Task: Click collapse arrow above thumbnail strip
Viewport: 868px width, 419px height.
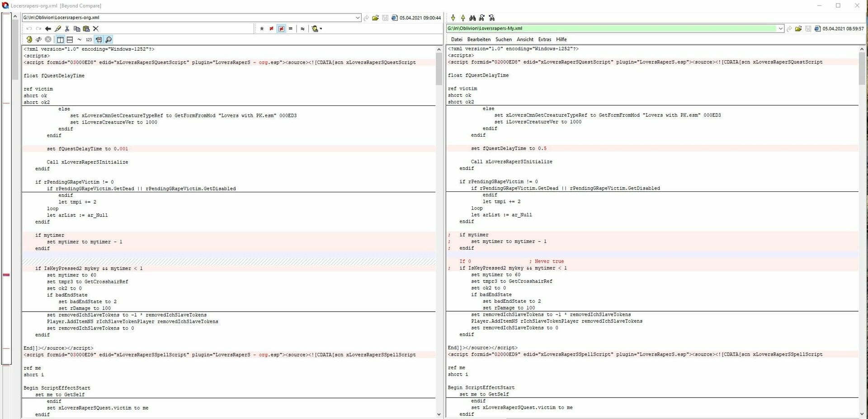Action: [15, 17]
